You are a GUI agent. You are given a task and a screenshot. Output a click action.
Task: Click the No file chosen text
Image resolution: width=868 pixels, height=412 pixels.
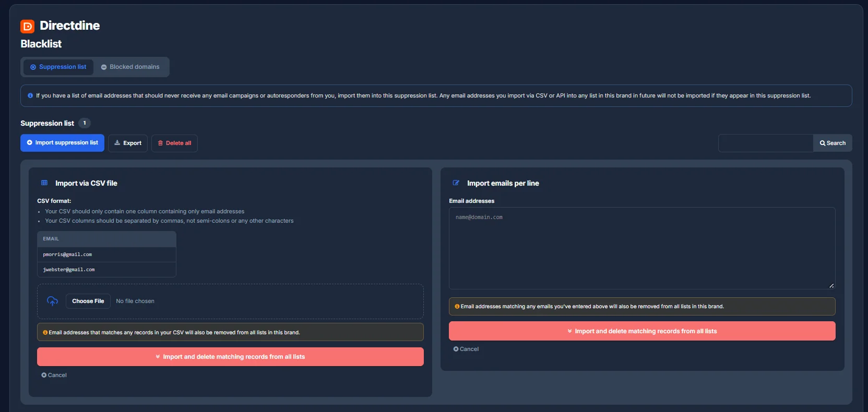[135, 301]
